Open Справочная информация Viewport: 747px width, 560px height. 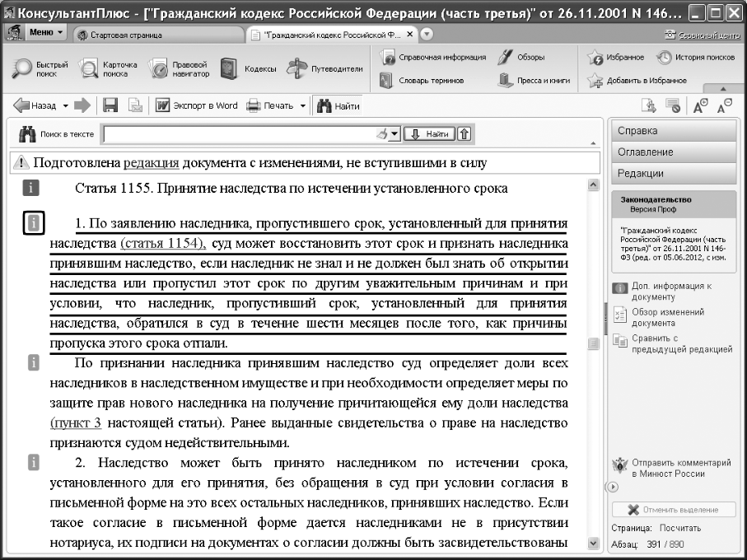(432, 57)
